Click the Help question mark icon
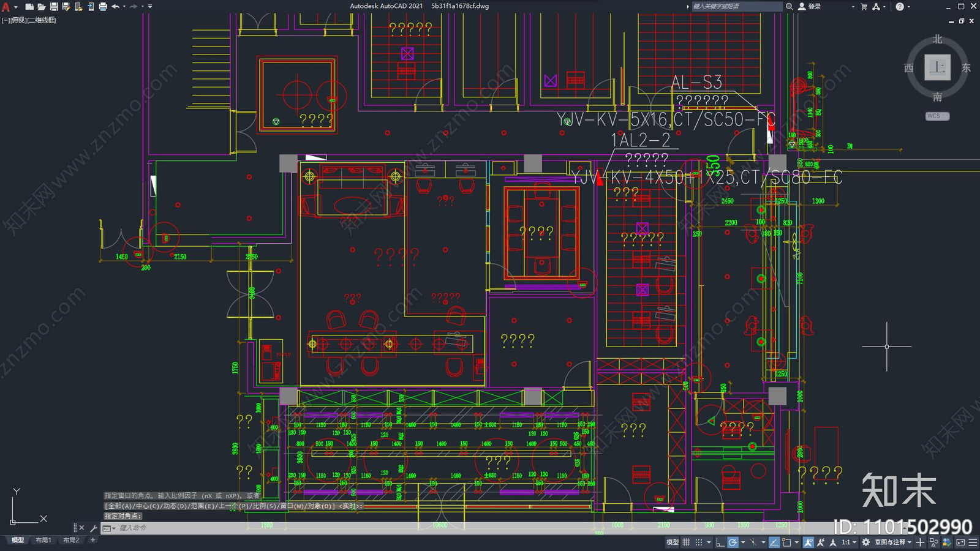Image resolution: width=980 pixels, height=551 pixels. 899,6
